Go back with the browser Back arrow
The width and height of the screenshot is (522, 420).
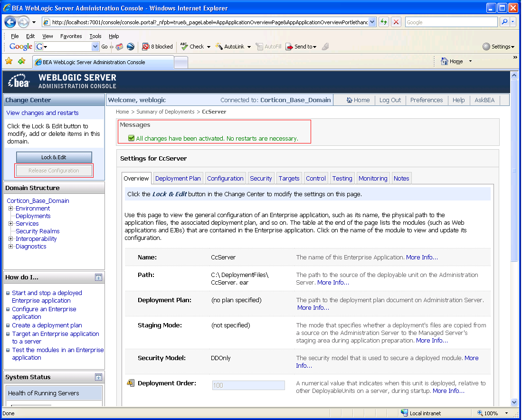10,22
